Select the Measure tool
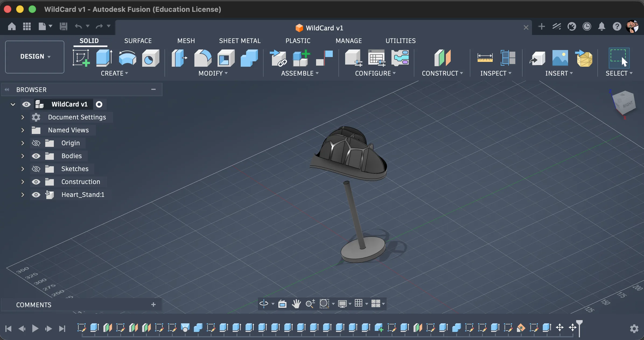 tap(485, 58)
